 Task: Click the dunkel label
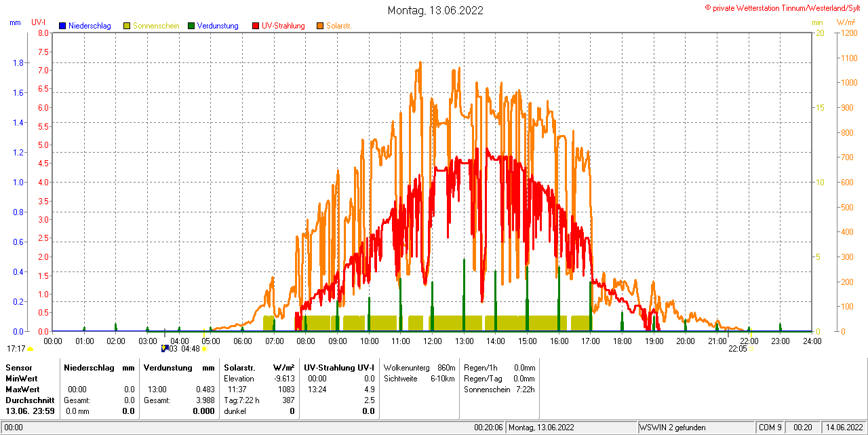pos(235,411)
